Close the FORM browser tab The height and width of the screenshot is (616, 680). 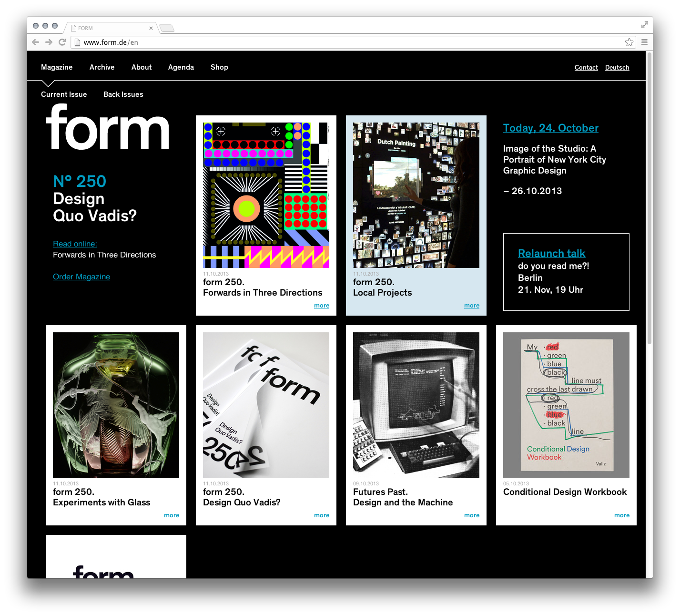pyautogui.click(x=151, y=28)
